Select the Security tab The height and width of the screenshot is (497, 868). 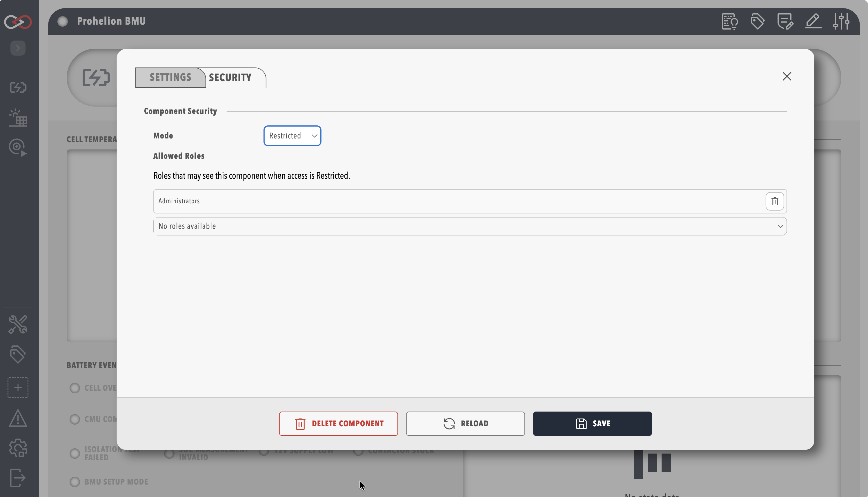coord(230,78)
